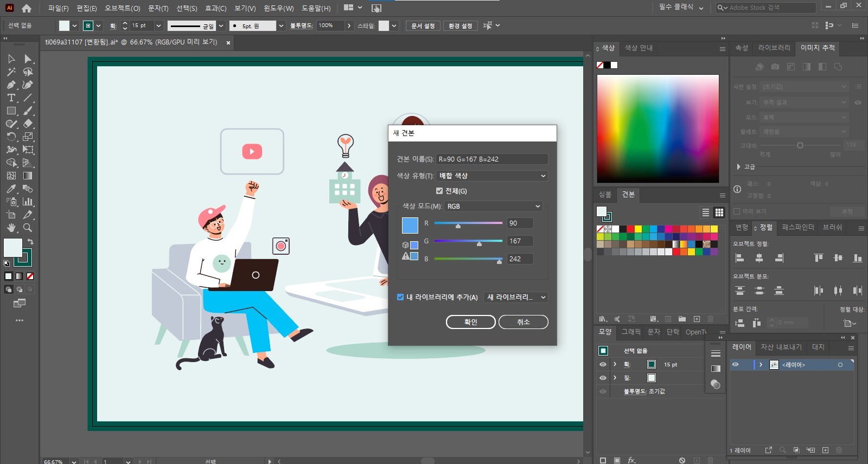
Task: Expand the 고급 section
Action: tap(739, 167)
